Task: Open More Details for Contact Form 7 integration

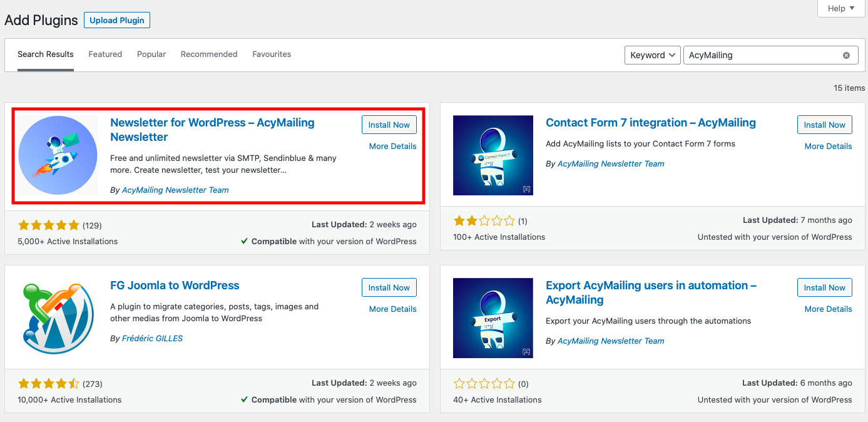Action: tap(828, 146)
